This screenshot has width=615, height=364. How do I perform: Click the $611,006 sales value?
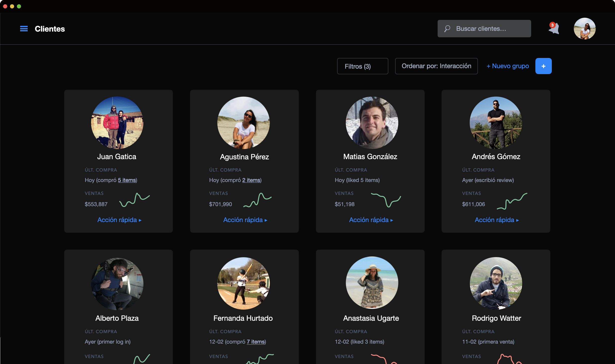473,204
